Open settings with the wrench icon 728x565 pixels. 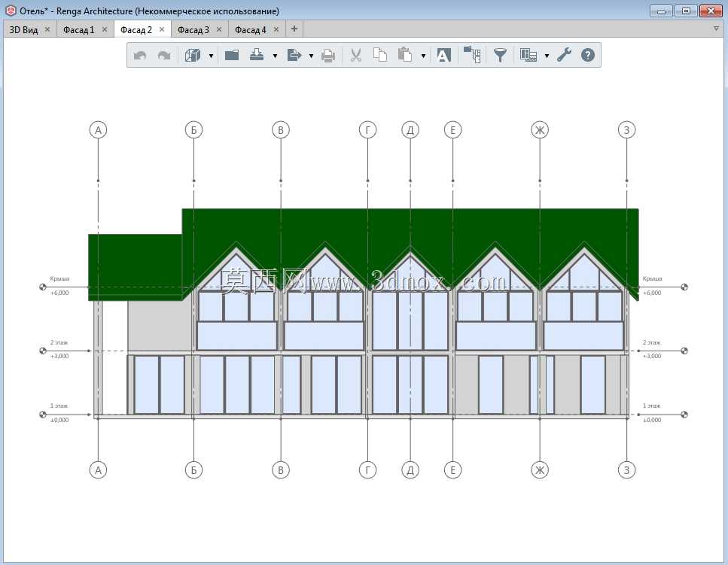pos(564,55)
